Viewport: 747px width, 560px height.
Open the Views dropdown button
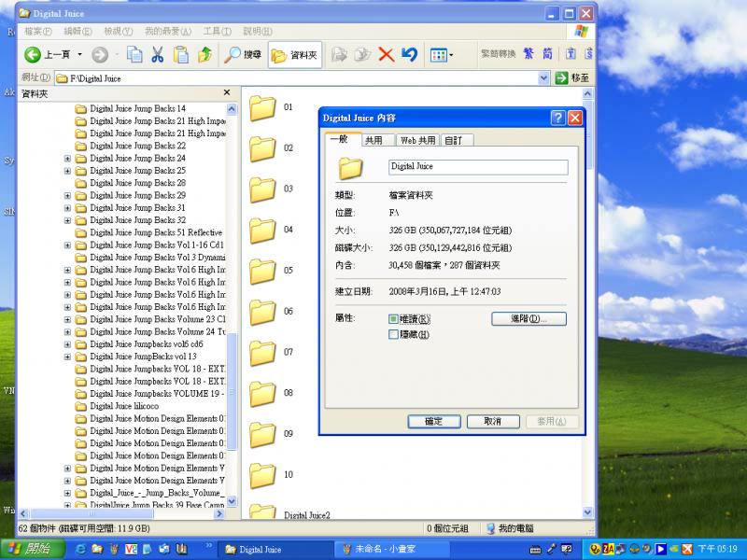(x=442, y=55)
